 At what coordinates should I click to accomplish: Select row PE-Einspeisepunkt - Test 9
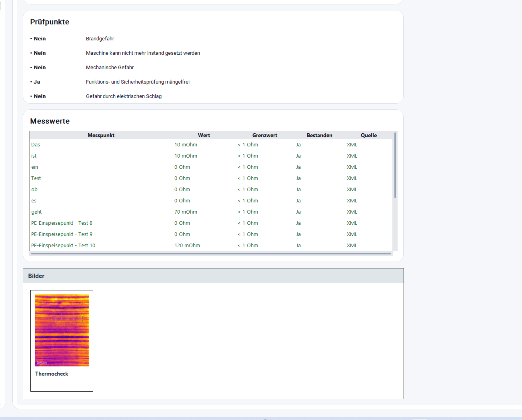pyautogui.click(x=62, y=234)
